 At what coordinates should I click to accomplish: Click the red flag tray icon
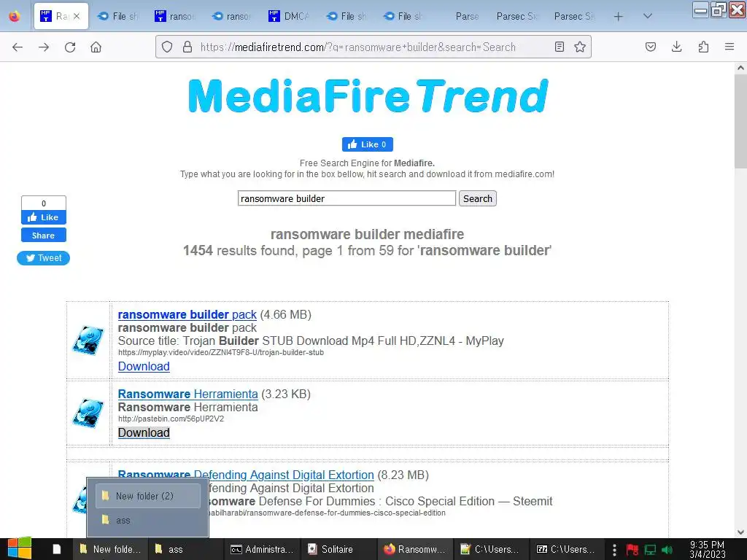click(x=632, y=550)
